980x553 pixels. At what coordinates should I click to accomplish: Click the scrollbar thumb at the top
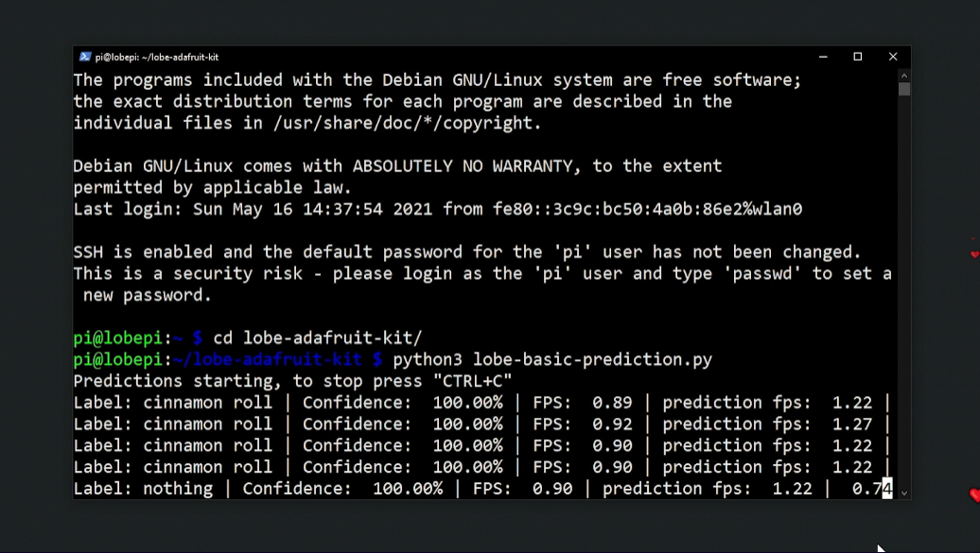[x=904, y=89]
